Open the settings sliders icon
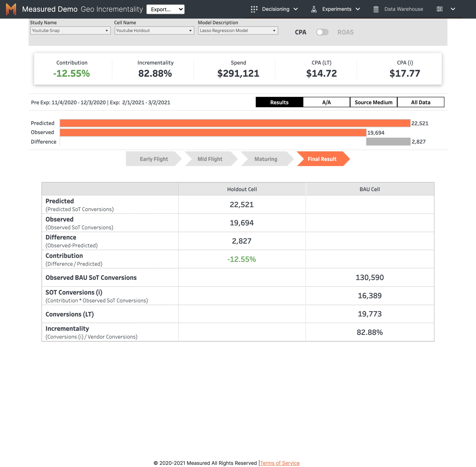 pos(439,9)
